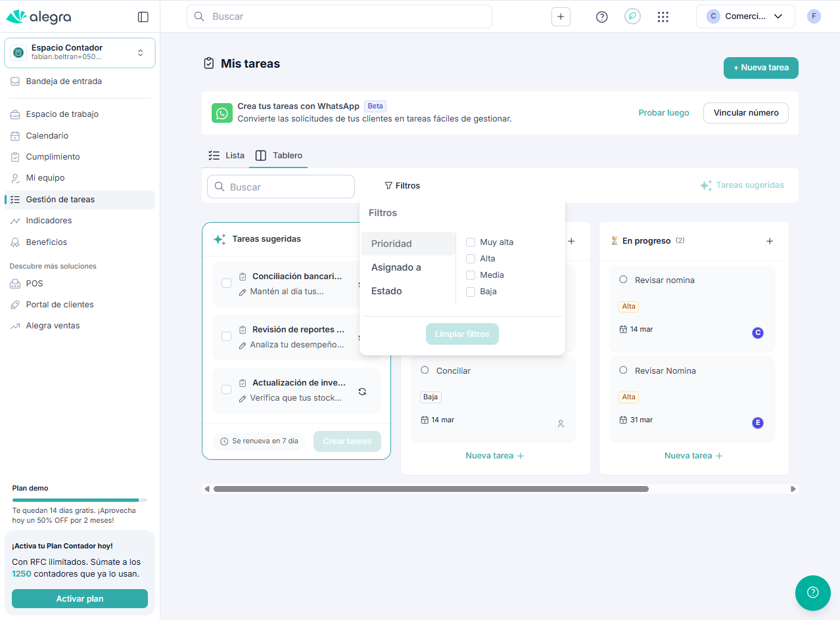
Task: Click the green leaf icon in header
Action: (x=632, y=17)
